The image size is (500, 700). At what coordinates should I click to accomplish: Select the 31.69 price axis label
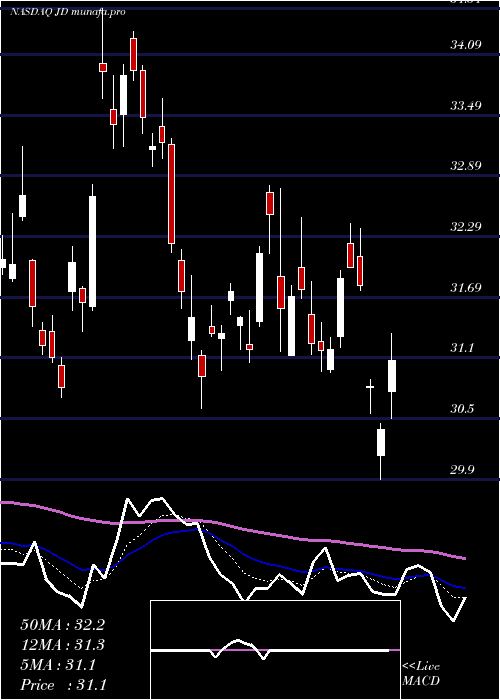point(465,288)
